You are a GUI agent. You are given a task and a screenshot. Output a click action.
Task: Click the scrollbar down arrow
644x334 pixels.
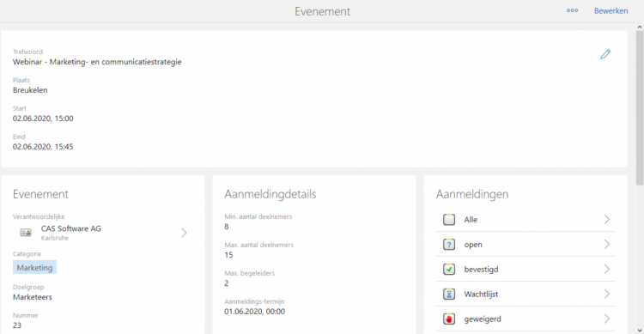click(x=640, y=330)
